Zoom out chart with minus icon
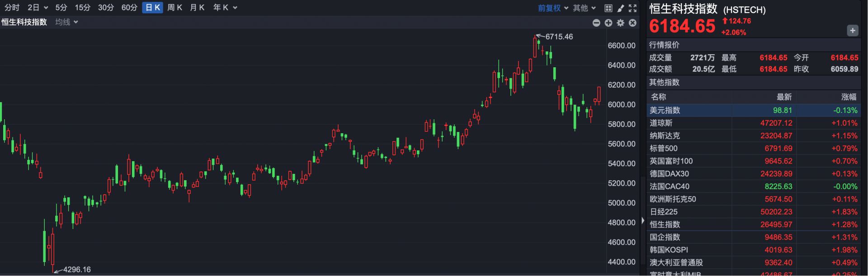Viewport: 868px width, 276px height. [x=596, y=23]
